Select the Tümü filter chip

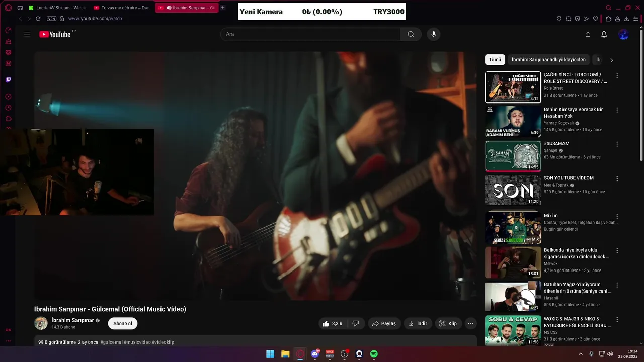pyautogui.click(x=495, y=60)
